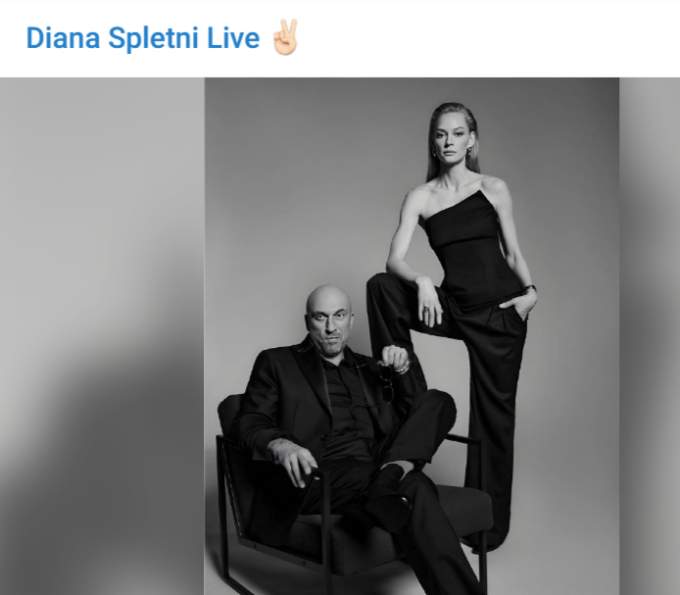The image size is (680, 595).
Task: Click the man's hand on armchair armrest
Action: point(292,462)
